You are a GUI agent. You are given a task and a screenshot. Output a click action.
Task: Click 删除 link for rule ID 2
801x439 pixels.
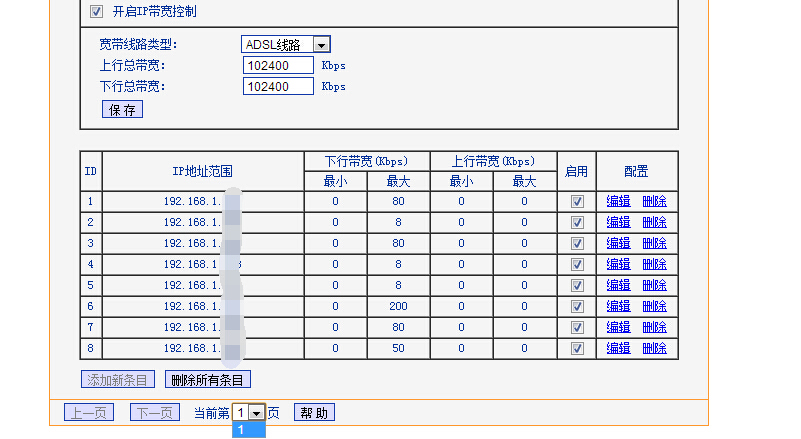point(654,222)
